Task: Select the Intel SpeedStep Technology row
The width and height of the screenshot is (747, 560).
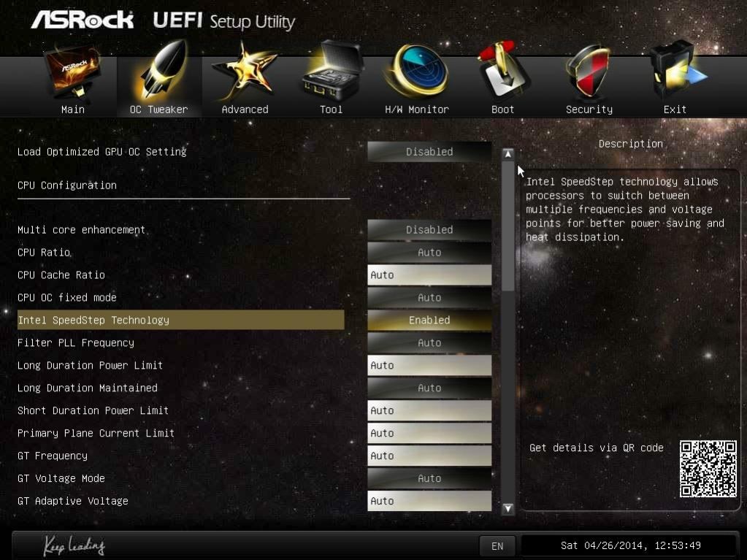Action: click(x=180, y=320)
